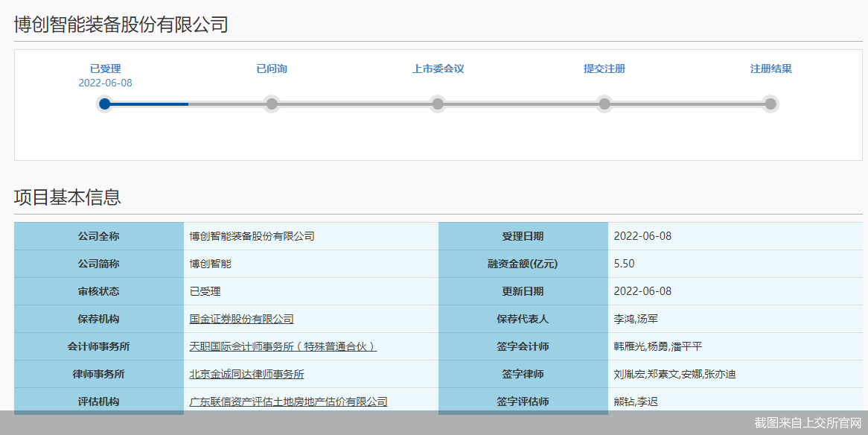
Task: Click the 5.50 financing amount value
Action: coord(624,264)
